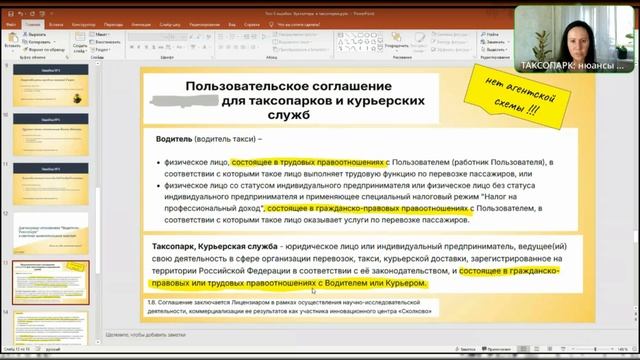Switch to Slide Sorter view in status bar

click(x=536, y=349)
